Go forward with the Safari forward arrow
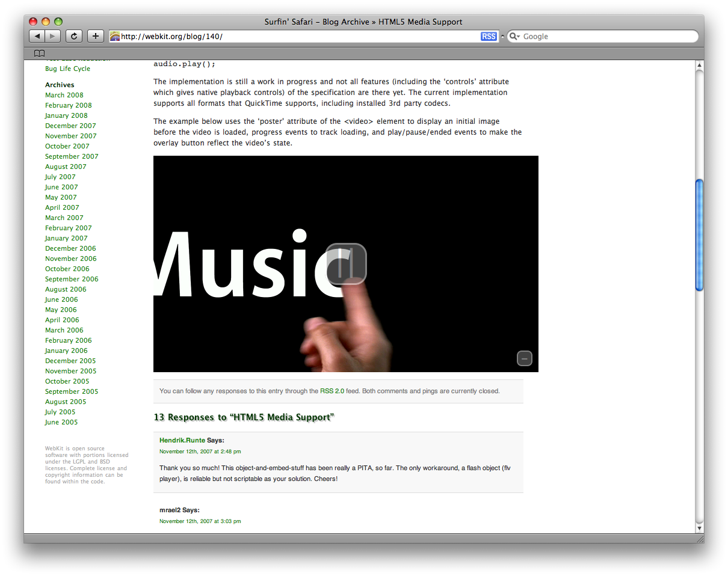728x576 pixels. click(x=53, y=36)
